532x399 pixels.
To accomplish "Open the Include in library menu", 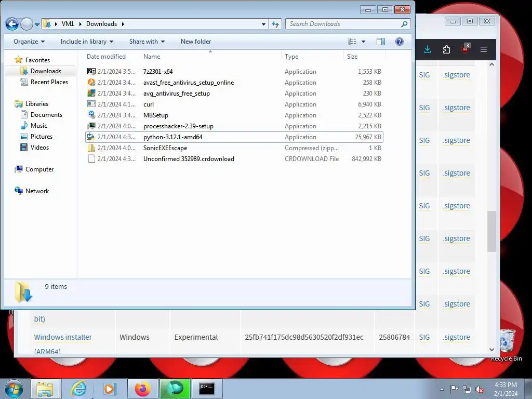I will [x=87, y=42].
